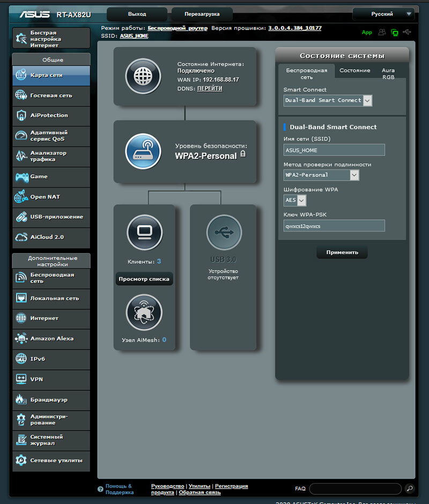Image resolution: width=429 pixels, height=504 pixels.
Task: Click the VPN icon
Action: click(21, 379)
